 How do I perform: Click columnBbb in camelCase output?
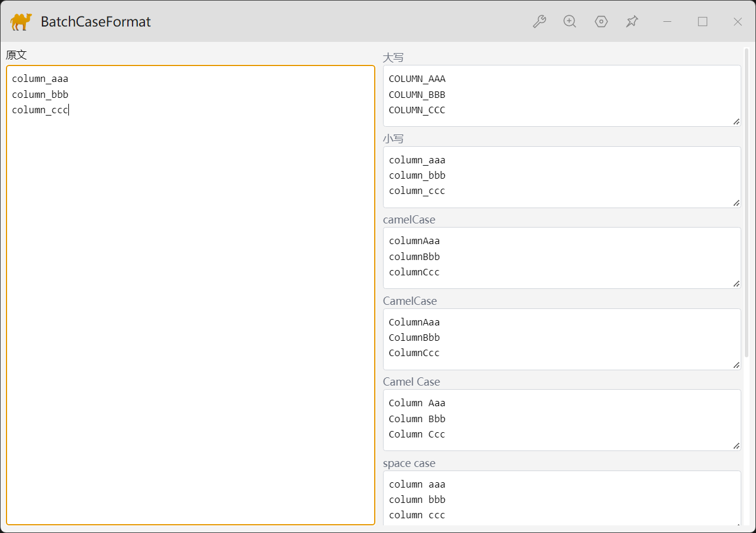(x=414, y=256)
